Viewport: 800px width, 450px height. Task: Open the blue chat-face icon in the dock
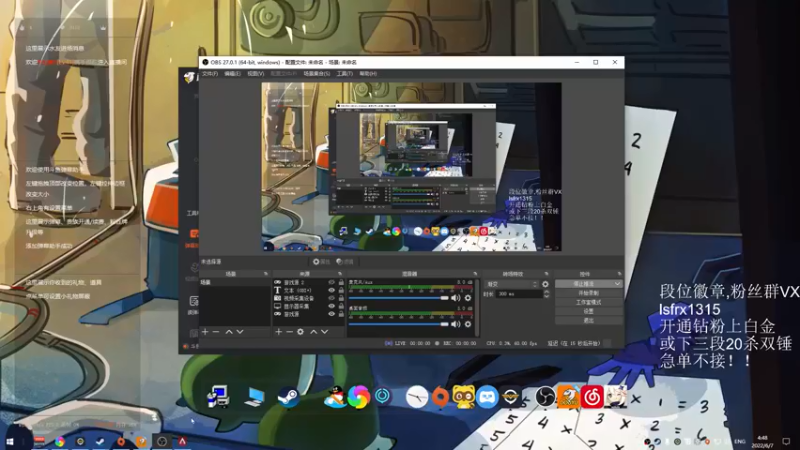click(x=487, y=396)
